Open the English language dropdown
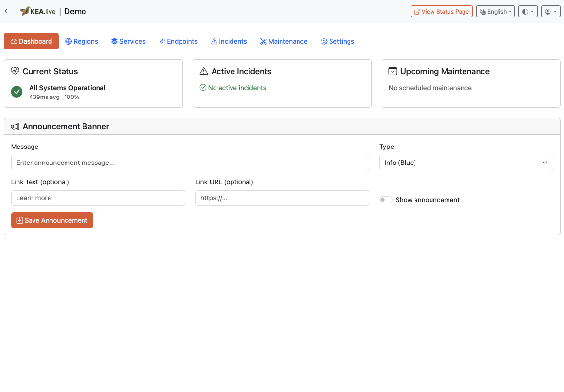Image resolution: width=564 pixels, height=392 pixels. [495, 12]
